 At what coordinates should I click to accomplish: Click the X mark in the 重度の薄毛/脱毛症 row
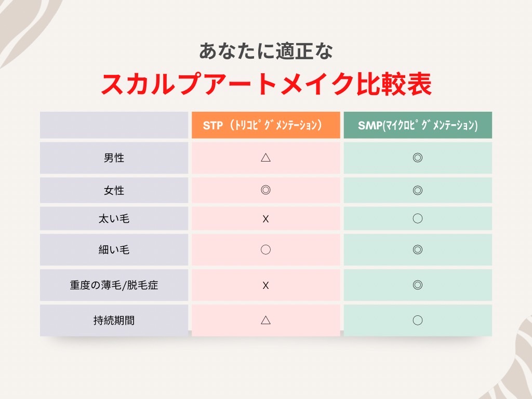pyautogui.click(x=265, y=285)
